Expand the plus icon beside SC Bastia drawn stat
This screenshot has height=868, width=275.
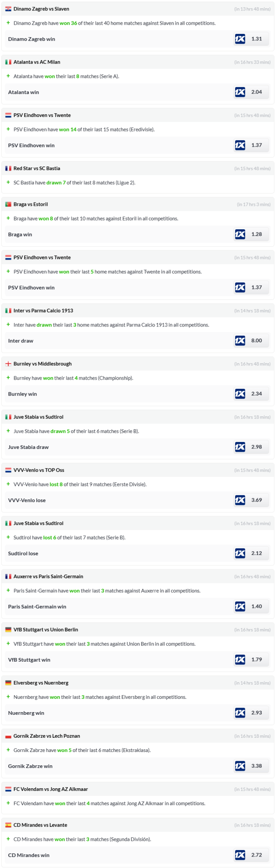click(x=8, y=182)
